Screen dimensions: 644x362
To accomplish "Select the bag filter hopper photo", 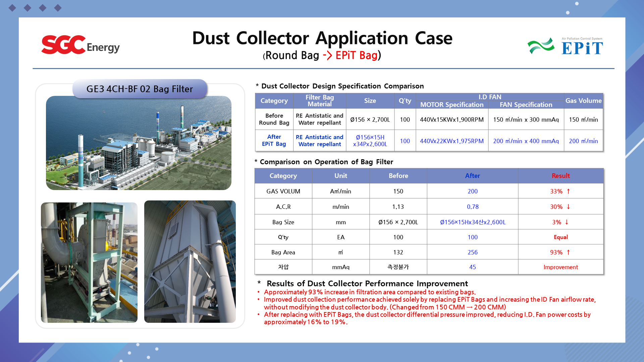I will (190, 262).
